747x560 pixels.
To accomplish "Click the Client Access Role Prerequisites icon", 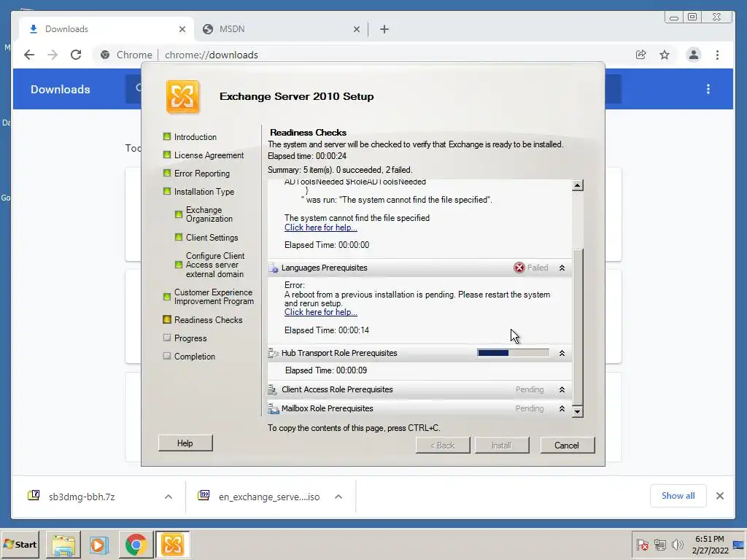I will (x=273, y=389).
